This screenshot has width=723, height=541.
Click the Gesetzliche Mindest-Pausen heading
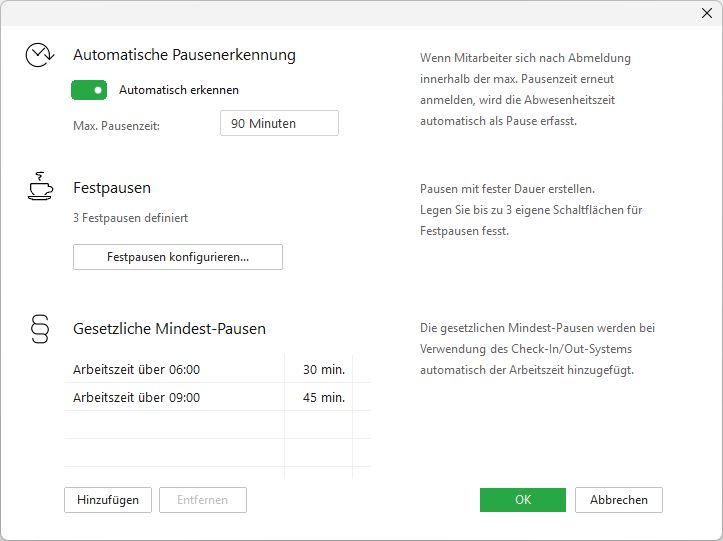[x=169, y=328]
